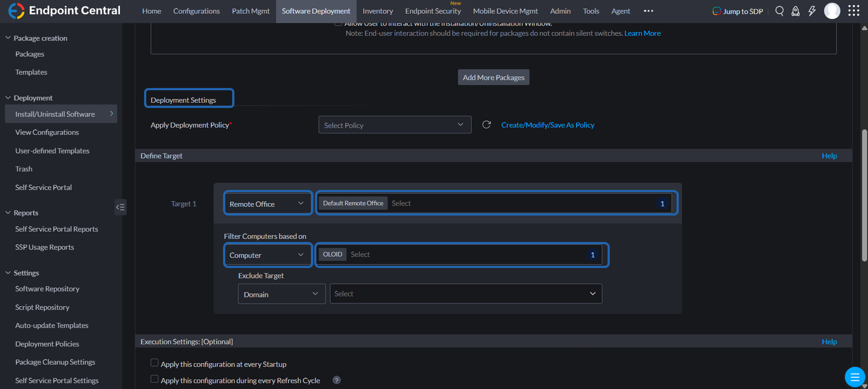
Task: Open the user profile avatar
Action: 832,11
